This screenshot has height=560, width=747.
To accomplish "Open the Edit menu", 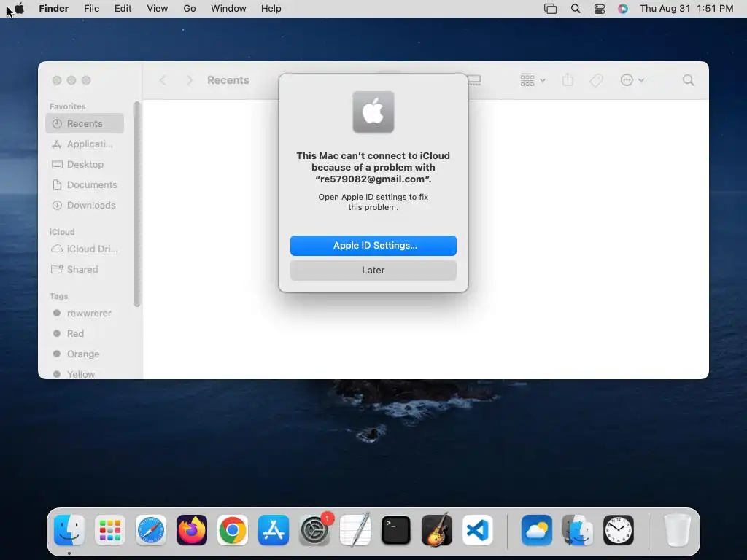I will click(x=123, y=8).
